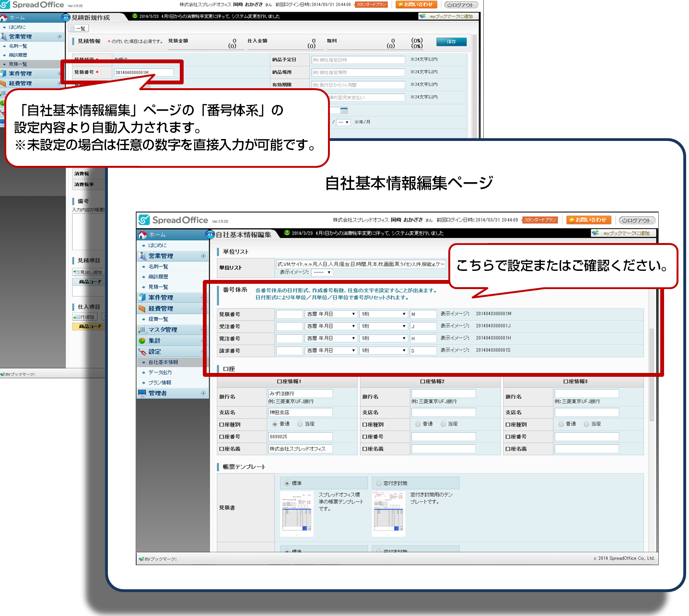
Task: Click 銀行名 field showing みずほ銀行
Action: (x=301, y=394)
